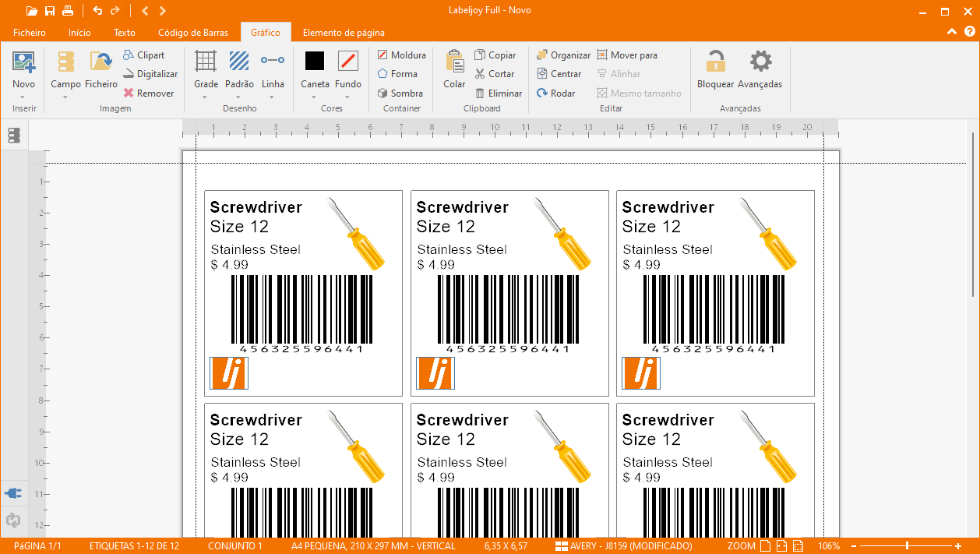Viewport: 980px width, 554px height.
Task: Open the Padrão pattern dropdown arrow
Action: tap(239, 97)
